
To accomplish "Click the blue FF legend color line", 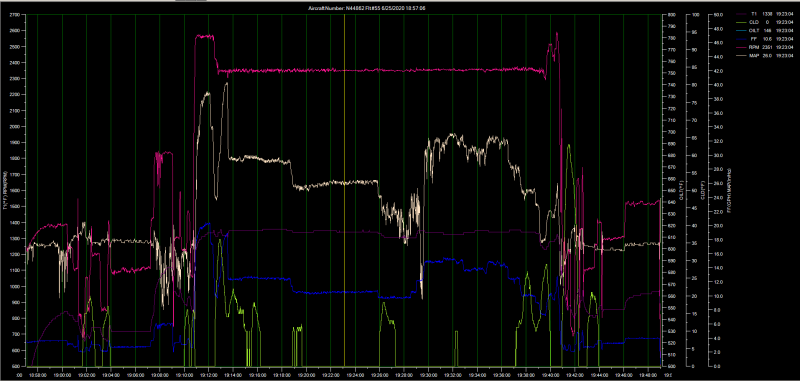I will 742,38.
